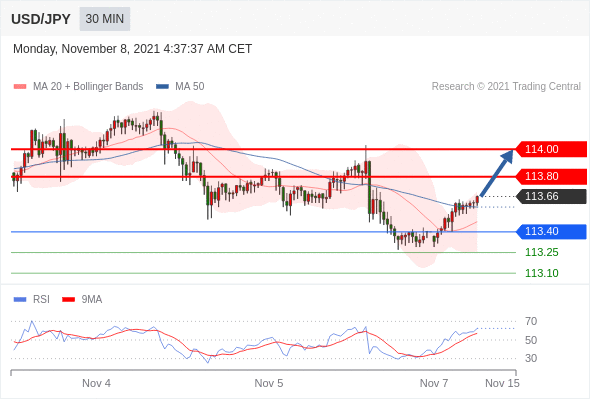Click the '9MA' legend label
590x400 pixels.
92,300
